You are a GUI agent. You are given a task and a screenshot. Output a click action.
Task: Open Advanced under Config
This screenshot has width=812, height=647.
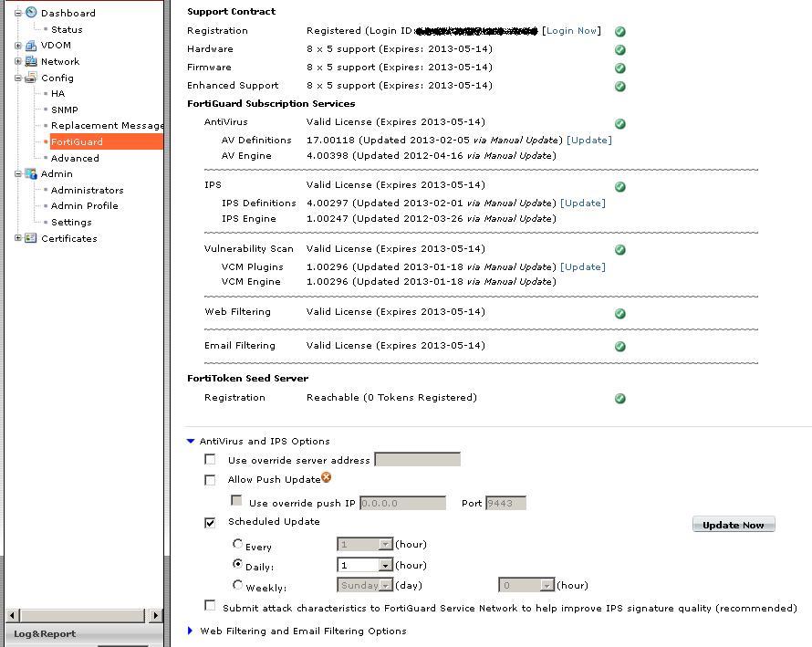(75, 159)
